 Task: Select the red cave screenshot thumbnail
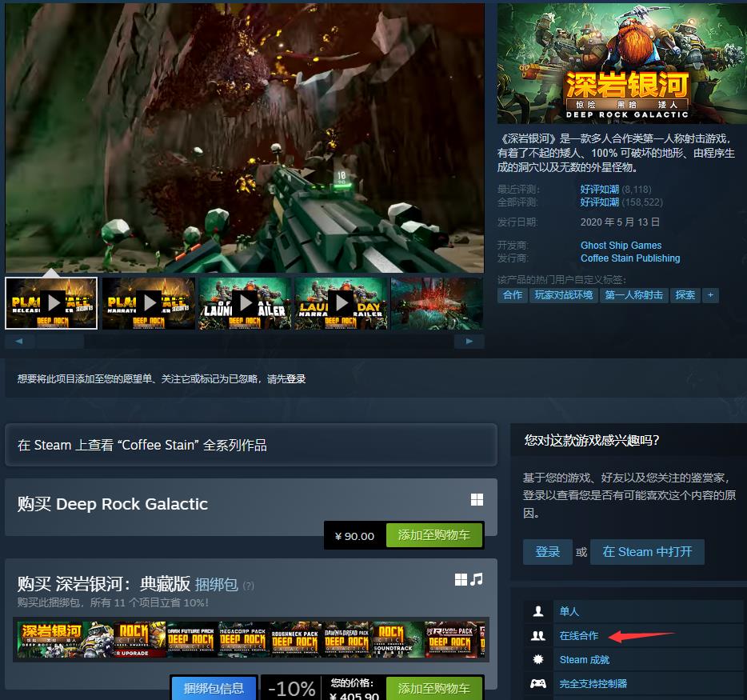(437, 303)
